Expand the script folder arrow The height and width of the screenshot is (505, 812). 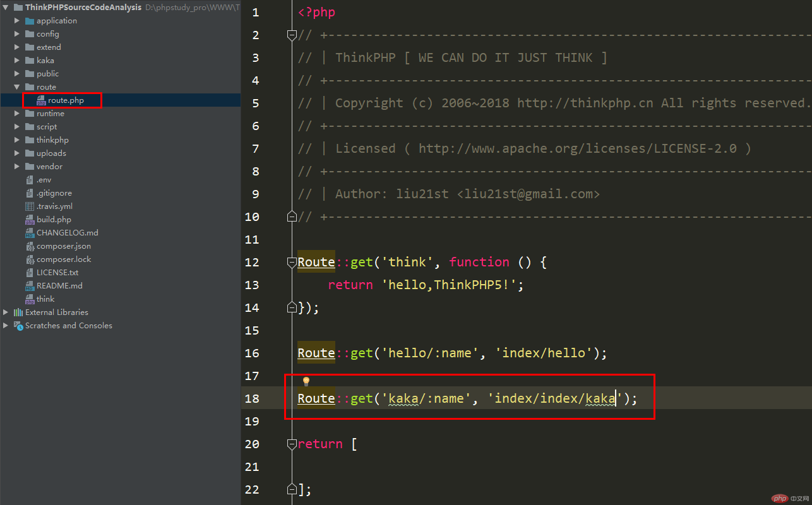(17, 127)
